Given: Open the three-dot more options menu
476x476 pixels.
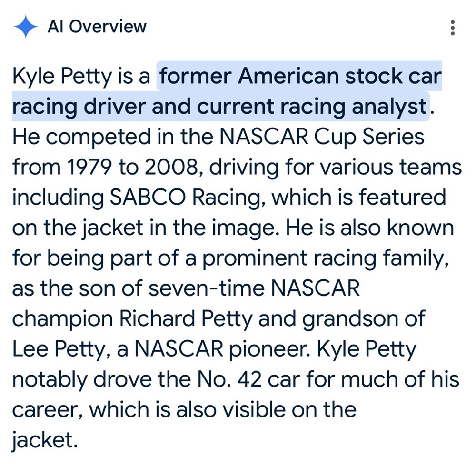Looking at the screenshot, I should 453,28.
